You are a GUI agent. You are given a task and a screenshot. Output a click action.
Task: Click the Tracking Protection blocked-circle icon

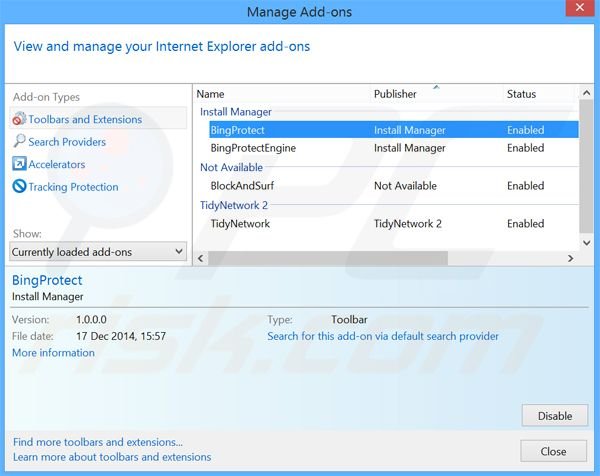pyautogui.click(x=19, y=186)
